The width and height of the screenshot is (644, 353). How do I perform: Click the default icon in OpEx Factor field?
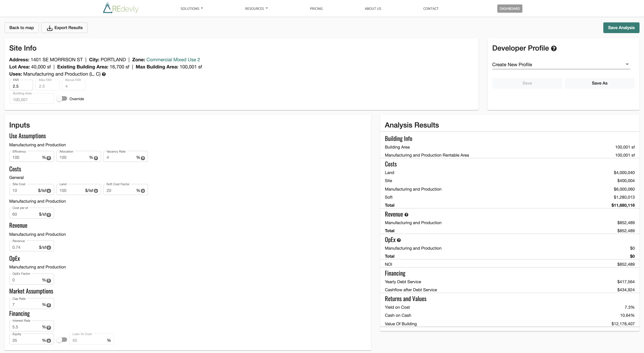49,281
